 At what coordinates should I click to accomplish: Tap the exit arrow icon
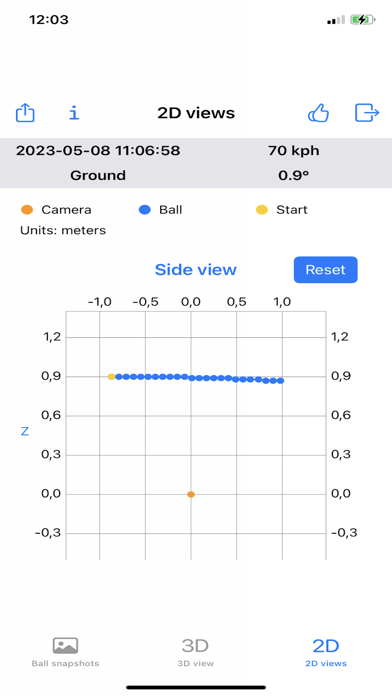pyautogui.click(x=367, y=113)
